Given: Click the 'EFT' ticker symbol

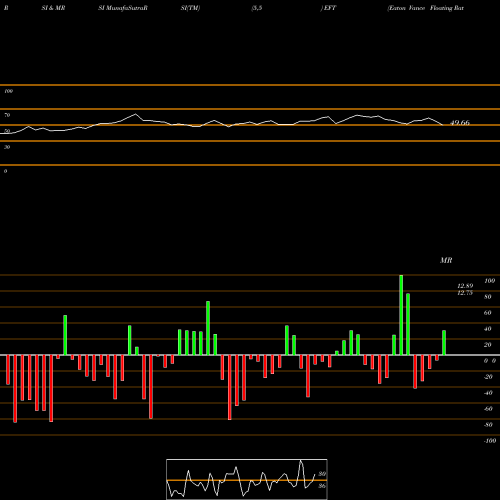Looking at the screenshot, I should [330, 8].
